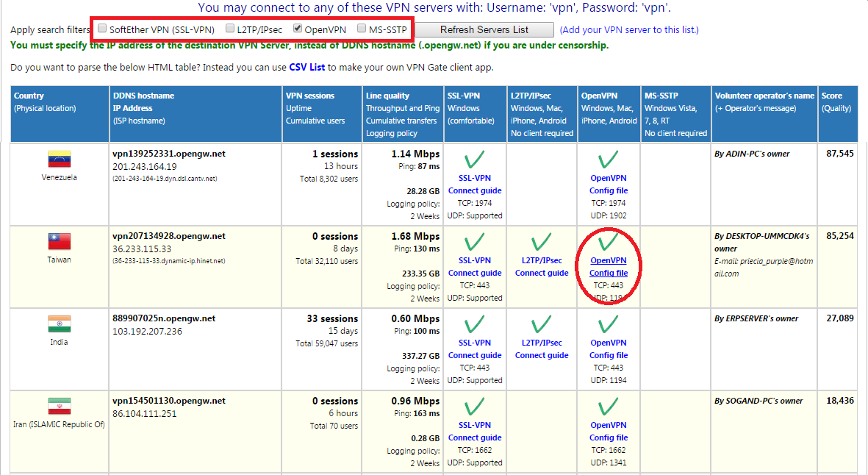Viewport: 868px width, 475px height.
Task: Select hostname vpn154501130.opengw.net
Action: click(x=169, y=401)
